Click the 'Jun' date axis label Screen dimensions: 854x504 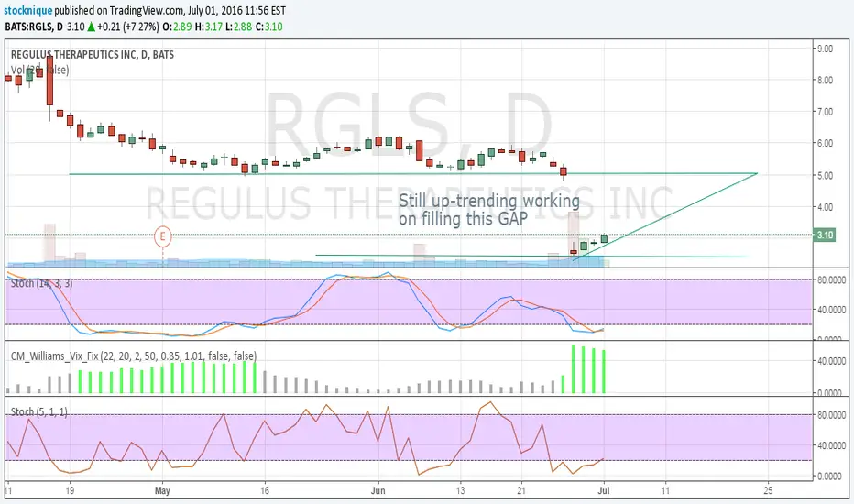pyautogui.click(x=378, y=490)
